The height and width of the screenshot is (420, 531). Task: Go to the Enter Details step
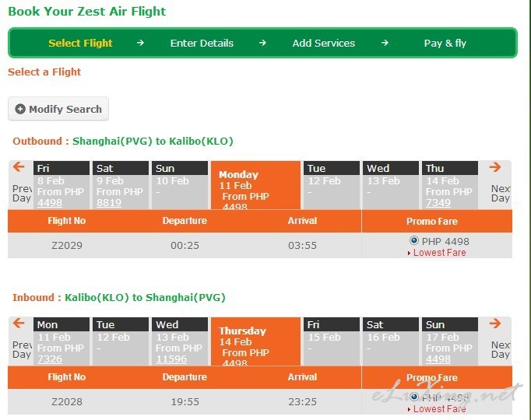point(202,44)
